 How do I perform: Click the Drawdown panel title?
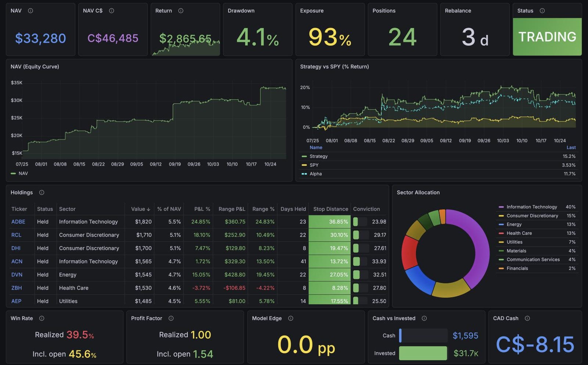pyautogui.click(x=241, y=11)
